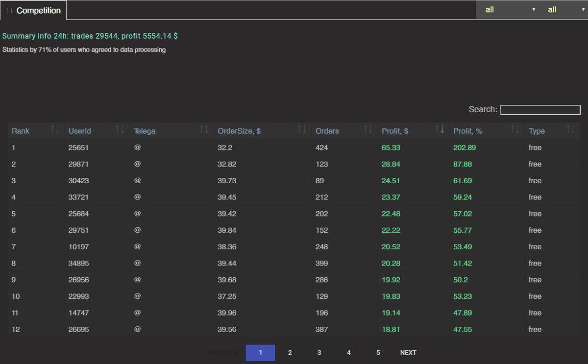The image size is (588, 364).
Task: Click 'free' type in row 26695
Action: [x=535, y=329]
